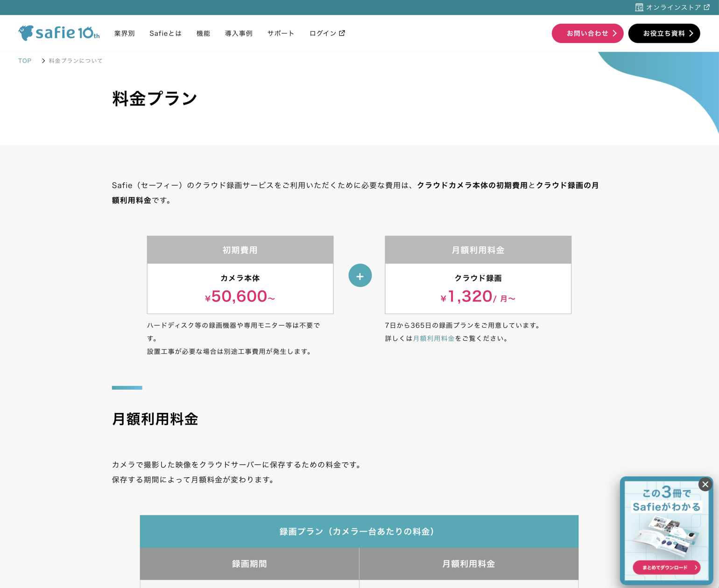The image size is (719, 588).
Task: Open the サポート menu
Action: 281,33
